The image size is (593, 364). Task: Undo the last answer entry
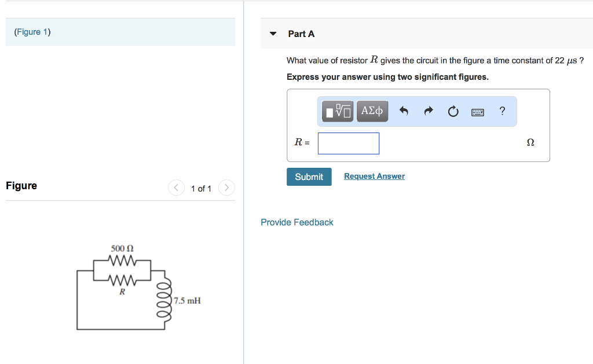(403, 111)
